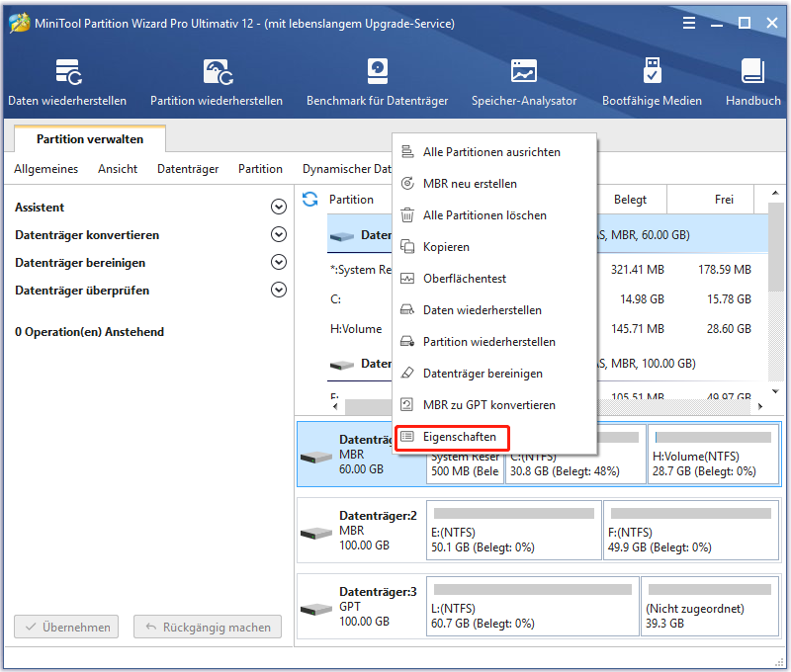The height and width of the screenshot is (672, 791).
Task: Open the Allgemeines menu
Action: [x=45, y=169]
